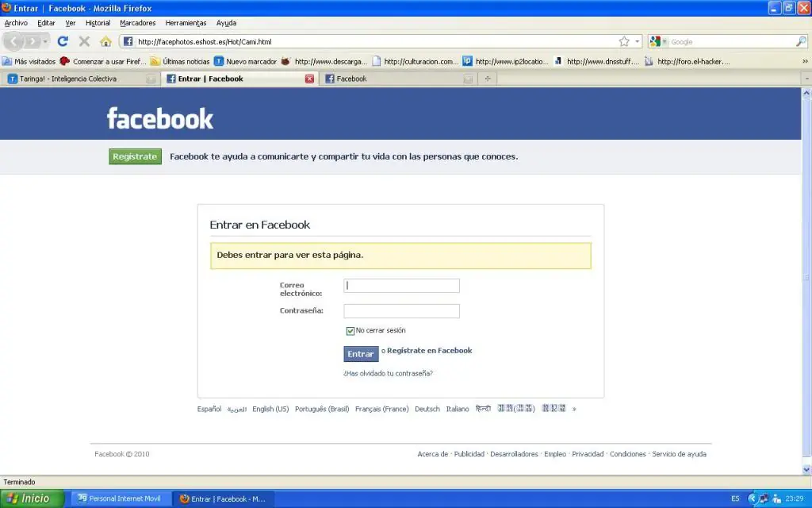Open the Ayuda menu
The image size is (812, 508).
(x=226, y=23)
